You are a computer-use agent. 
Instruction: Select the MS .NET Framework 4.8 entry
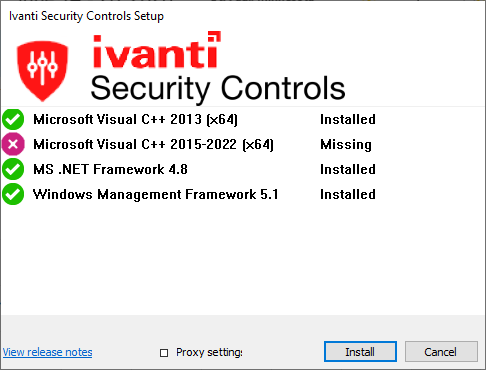coord(110,169)
